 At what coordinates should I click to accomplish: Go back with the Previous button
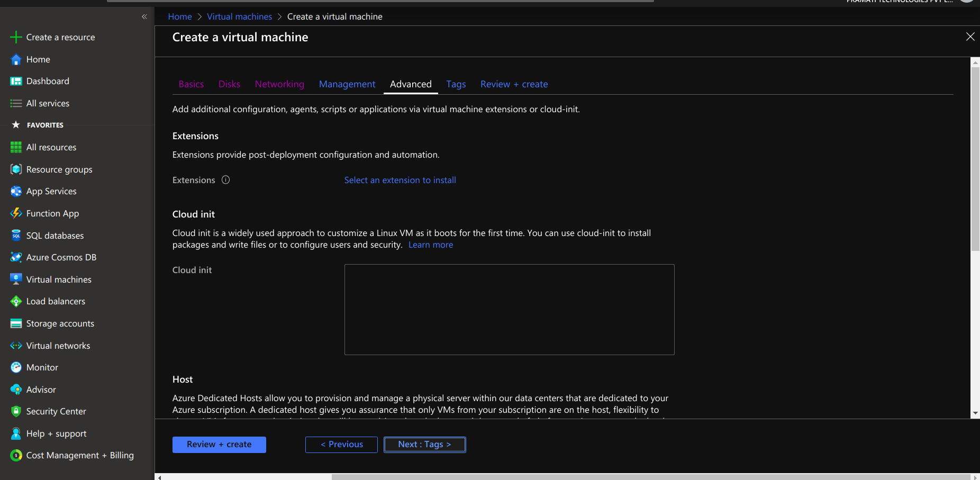341,445
